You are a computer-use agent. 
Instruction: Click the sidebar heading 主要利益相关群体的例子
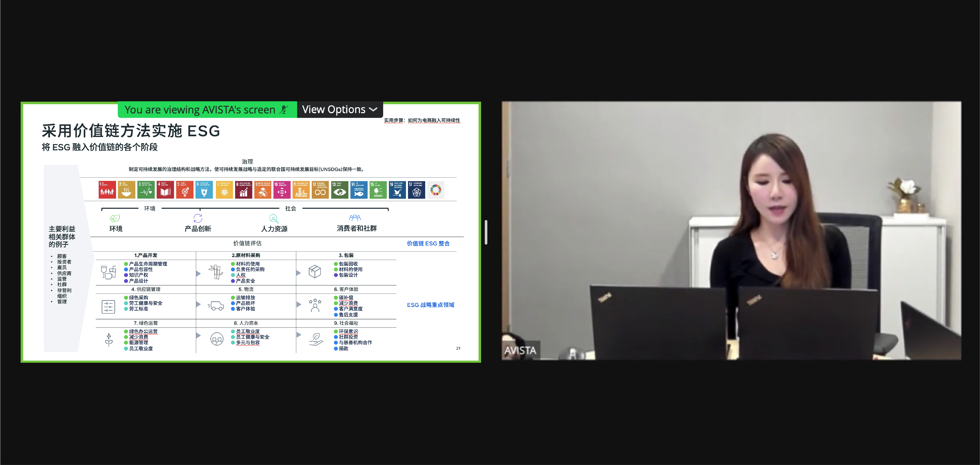coord(62,237)
